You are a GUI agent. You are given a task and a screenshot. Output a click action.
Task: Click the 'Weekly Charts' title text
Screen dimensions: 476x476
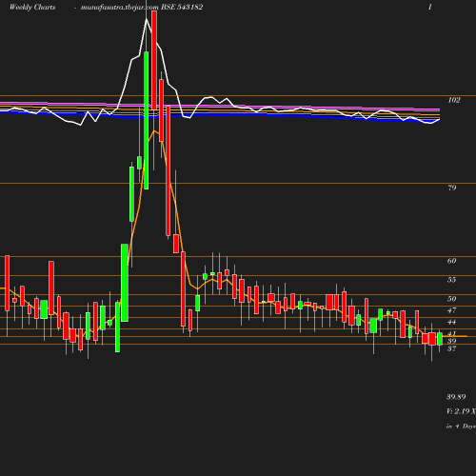tap(32, 7)
